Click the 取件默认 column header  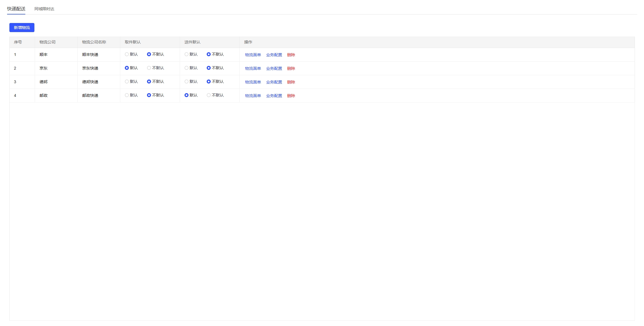coord(133,42)
